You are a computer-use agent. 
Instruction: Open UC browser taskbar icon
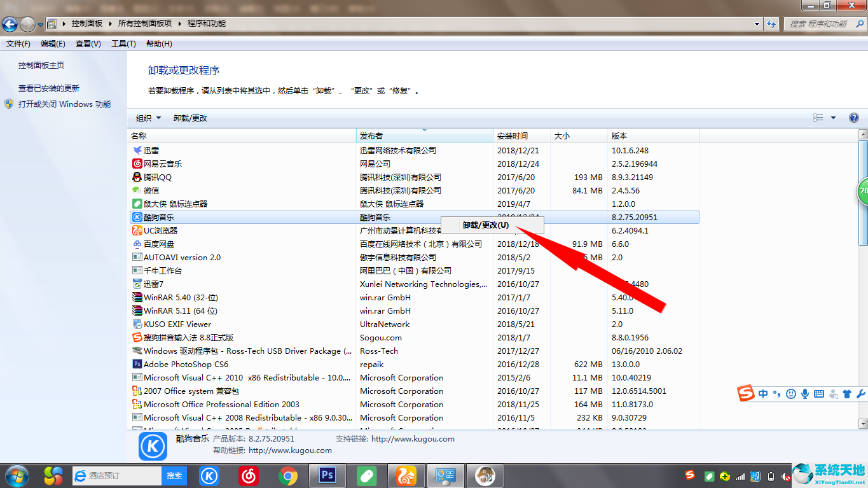tap(406, 475)
